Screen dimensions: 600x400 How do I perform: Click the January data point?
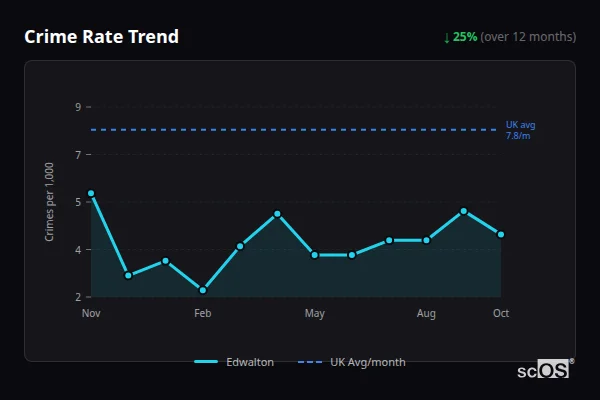coord(166,261)
